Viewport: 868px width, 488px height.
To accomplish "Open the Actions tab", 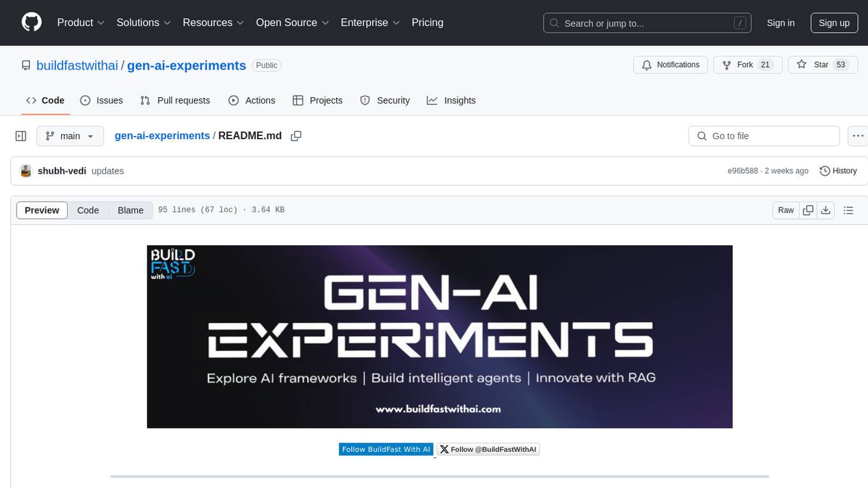I will (x=252, y=100).
